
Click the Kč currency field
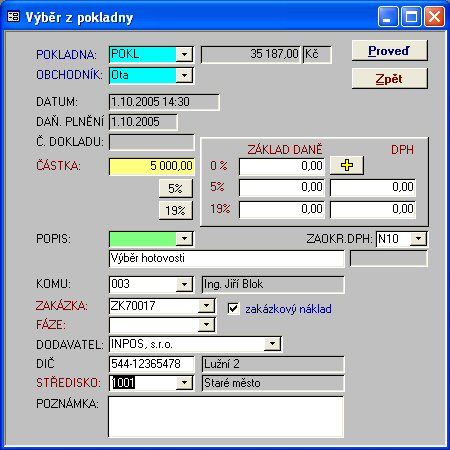[x=317, y=54]
